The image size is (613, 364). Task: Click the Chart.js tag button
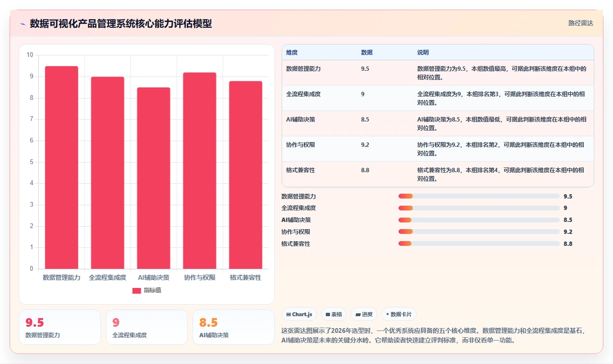299,314
